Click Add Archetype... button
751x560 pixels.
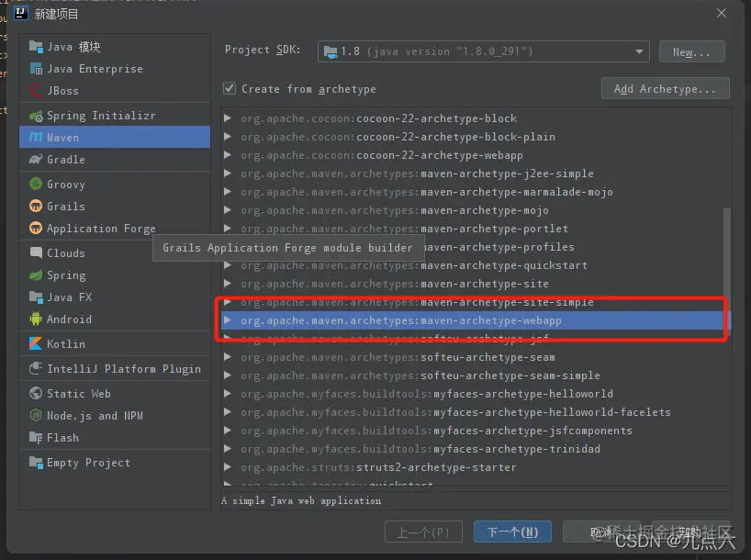pyautogui.click(x=666, y=89)
